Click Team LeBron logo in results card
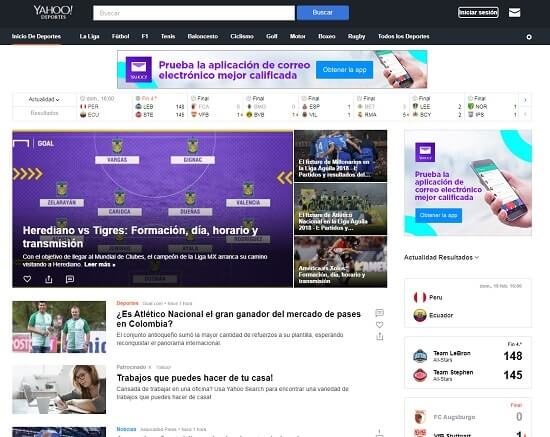This screenshot has width=550, height=437. pos(420,356)
